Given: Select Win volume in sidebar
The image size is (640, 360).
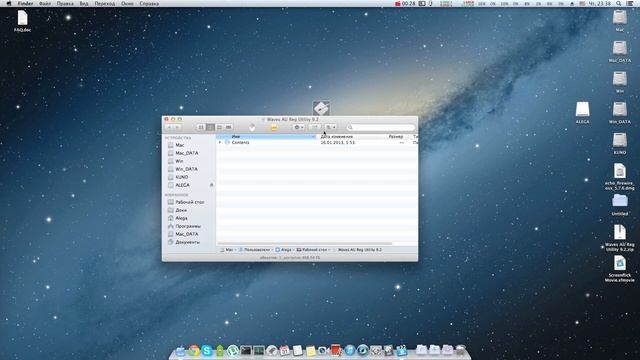Looking at the screenshot, I should tap(179, 161).
